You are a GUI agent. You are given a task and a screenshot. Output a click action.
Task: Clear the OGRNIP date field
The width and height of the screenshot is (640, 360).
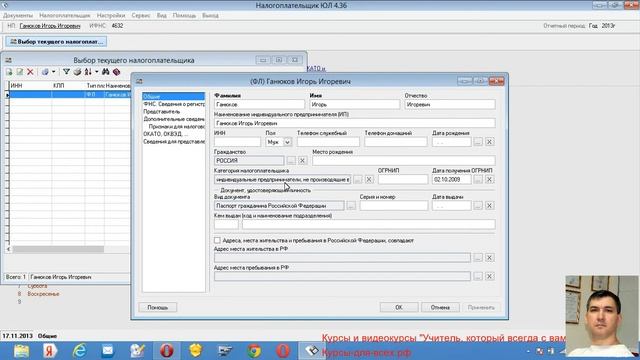pos(489,180)
